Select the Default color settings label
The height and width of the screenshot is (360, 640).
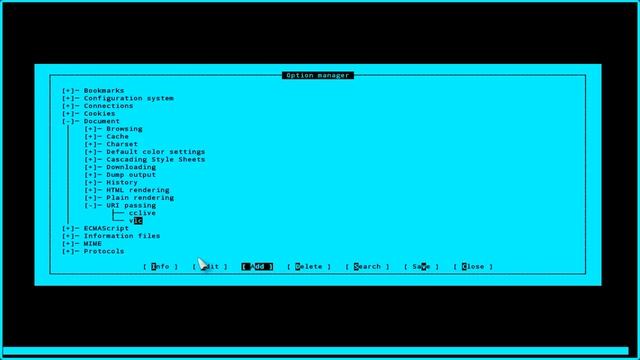pyautogui.click(x=156, y=152)
